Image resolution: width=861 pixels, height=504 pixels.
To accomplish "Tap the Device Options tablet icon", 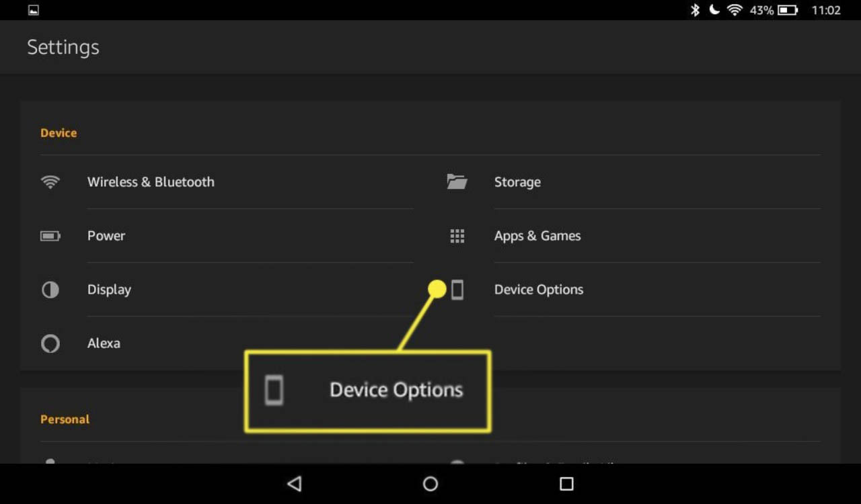I will click(457, 290).
